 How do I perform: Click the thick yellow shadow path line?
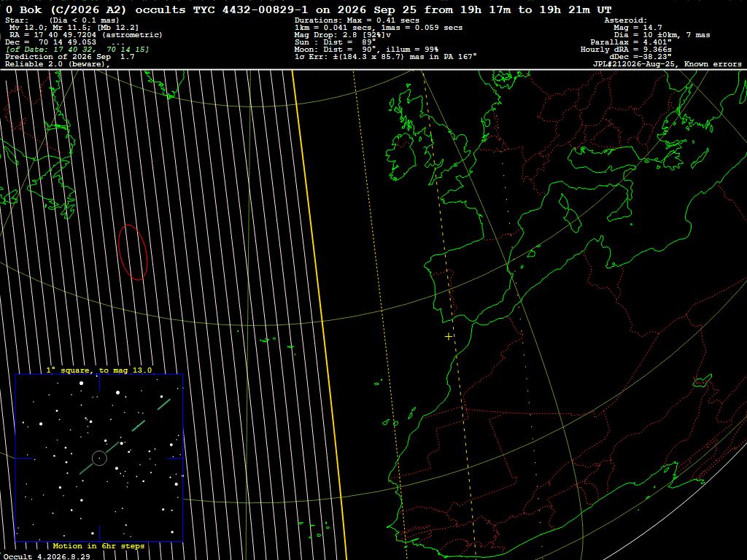coord(320,314)
